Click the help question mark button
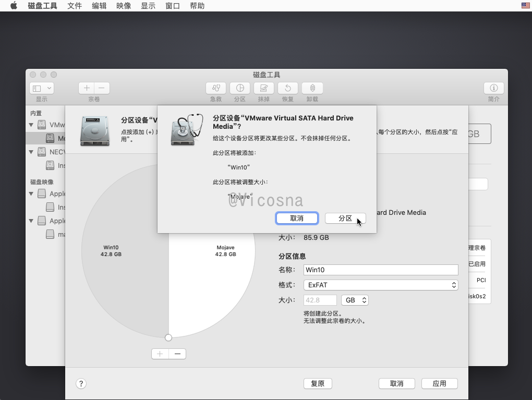This screenshot has height=400, width=532. 81,384
